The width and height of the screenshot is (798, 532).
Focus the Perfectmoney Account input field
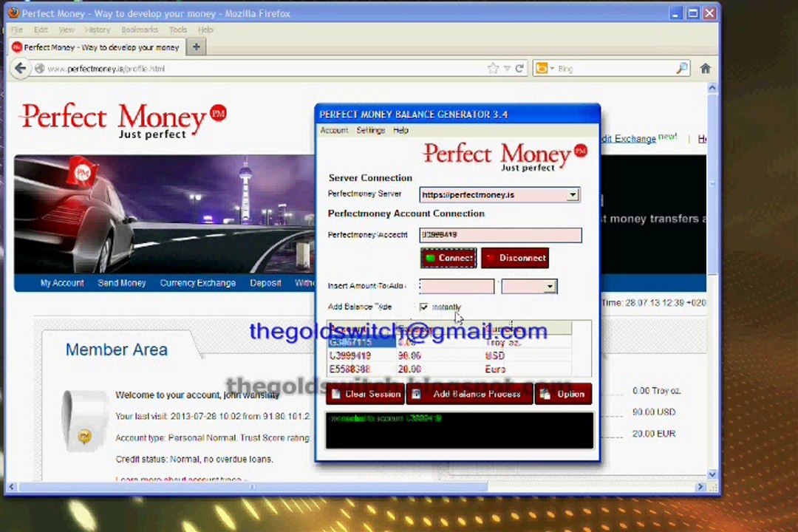(x=500, y=235)
